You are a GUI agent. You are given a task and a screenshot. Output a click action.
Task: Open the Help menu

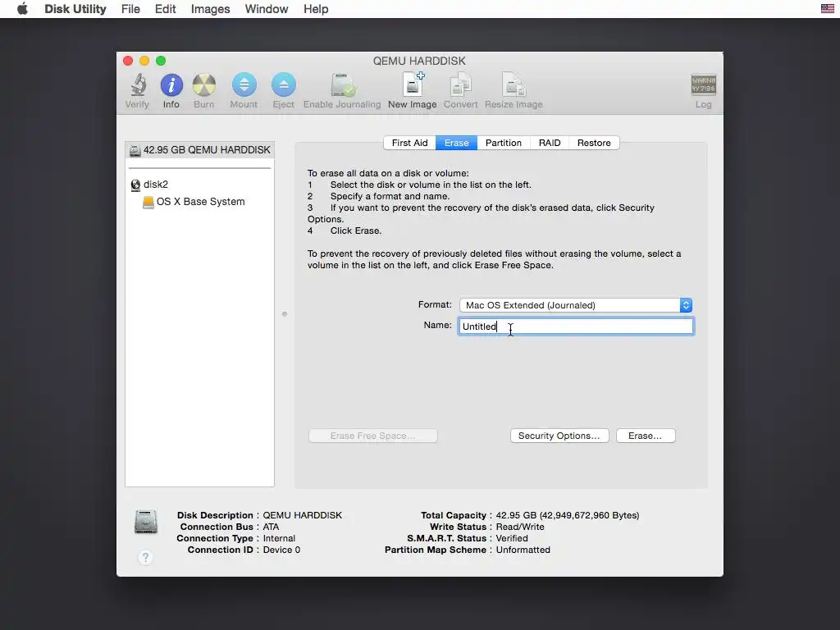click(x=316, y=9)
